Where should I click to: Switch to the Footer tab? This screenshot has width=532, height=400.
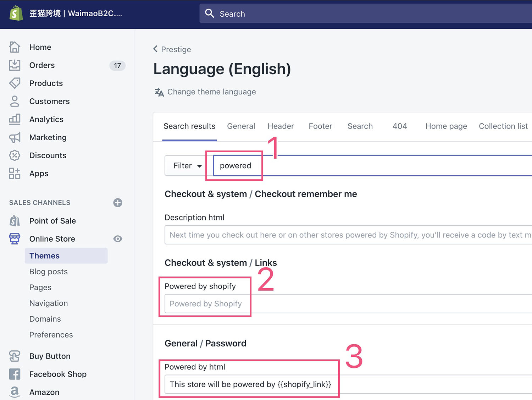coord(320,126)
